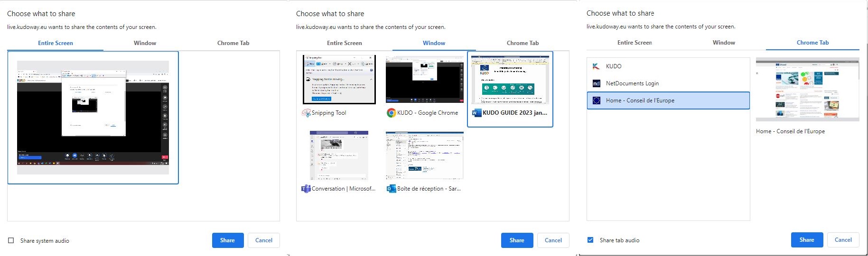Click the Conseil de l'Europe flag favicon
The height and width of the screenshot is (256, 868).
pyautogui.click(x=597, y=101)
